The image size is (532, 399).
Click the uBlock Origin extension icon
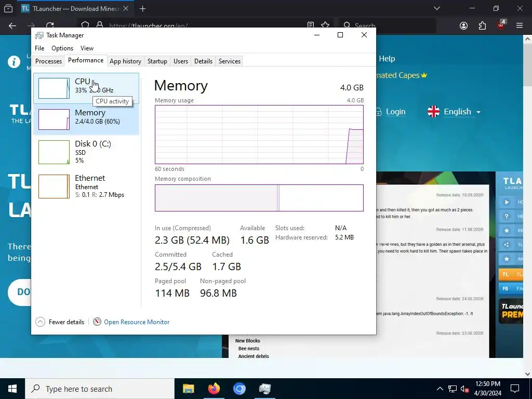coord(501,25)
